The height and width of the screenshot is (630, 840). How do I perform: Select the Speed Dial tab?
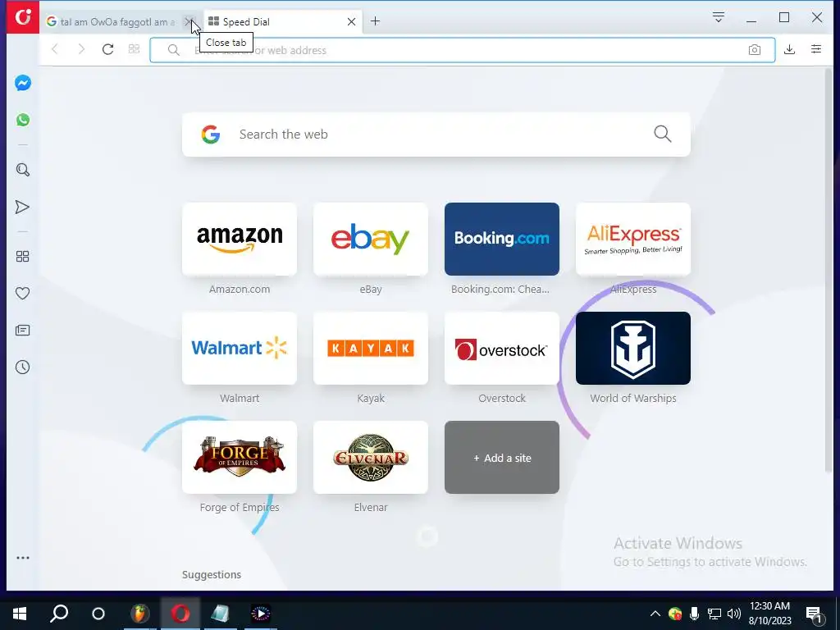282,21
